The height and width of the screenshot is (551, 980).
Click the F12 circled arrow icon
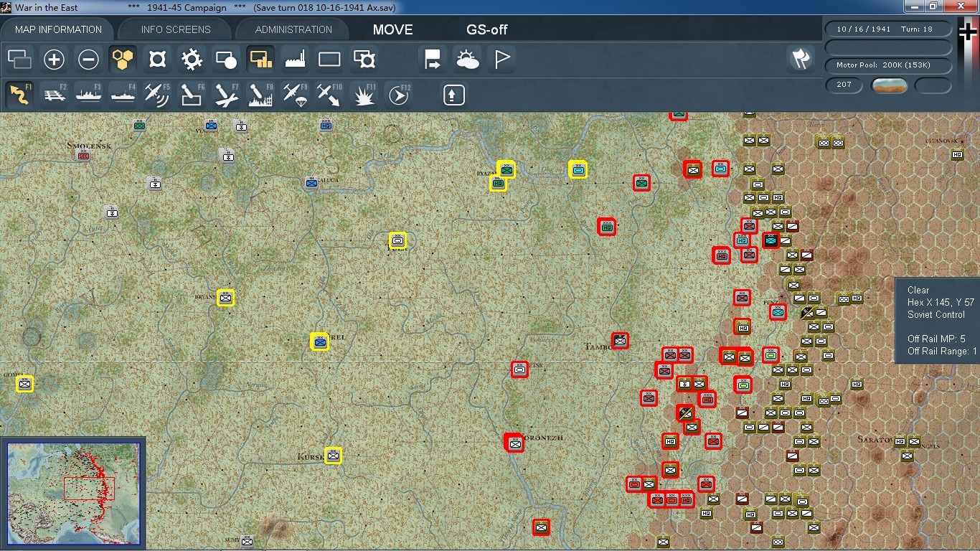399,95
